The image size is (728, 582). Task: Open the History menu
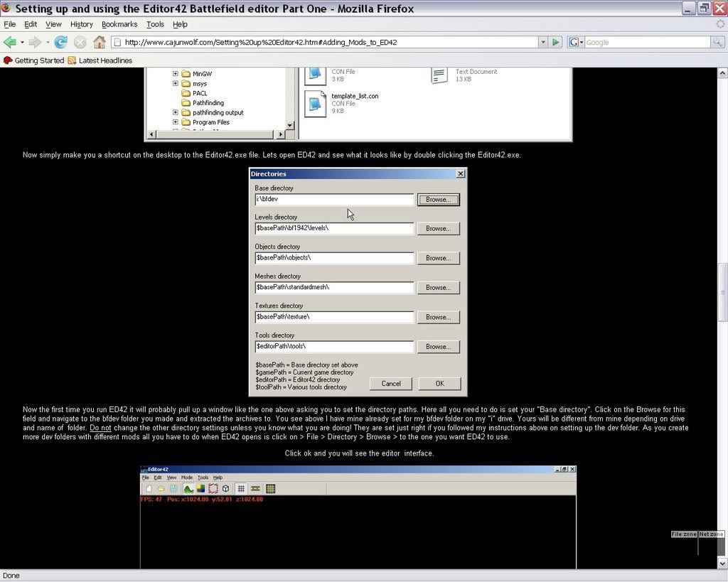[81, 24]
